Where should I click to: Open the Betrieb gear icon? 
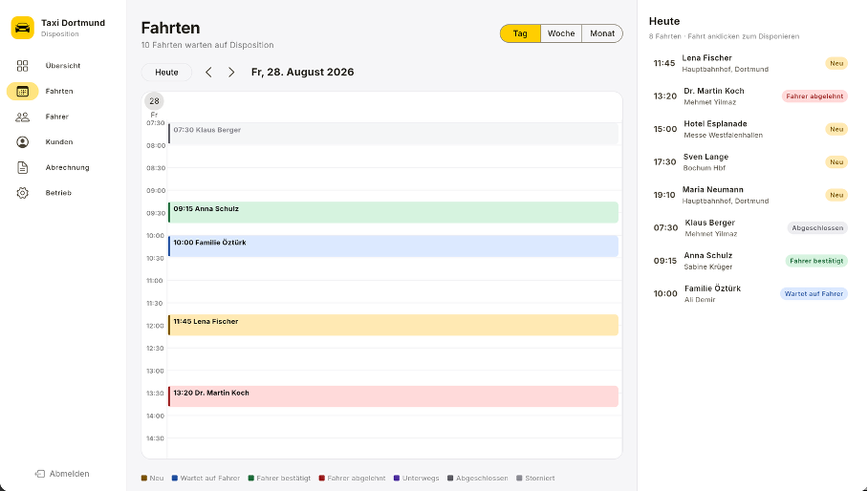click(22, 193)
